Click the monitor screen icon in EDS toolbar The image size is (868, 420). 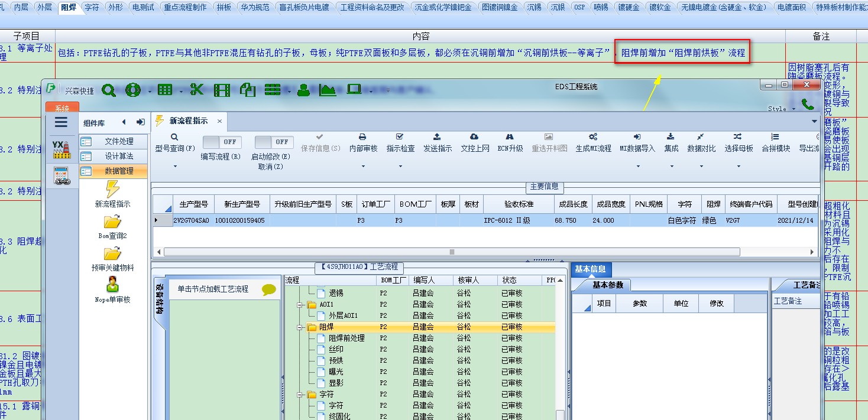point(354,90)
